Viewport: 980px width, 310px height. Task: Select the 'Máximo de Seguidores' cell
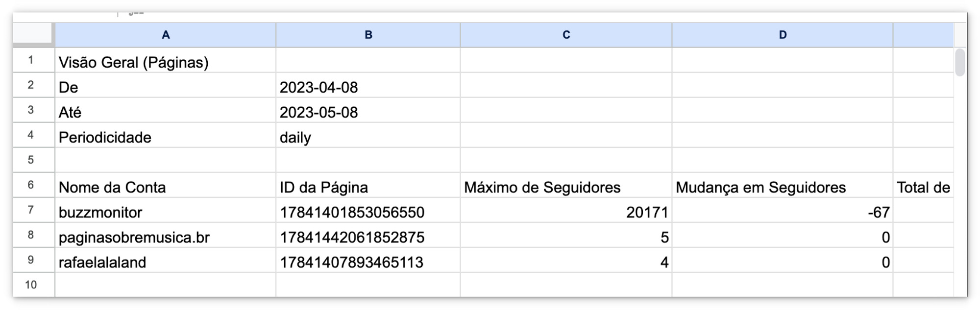pyautogui.click(x=566, y=188)
